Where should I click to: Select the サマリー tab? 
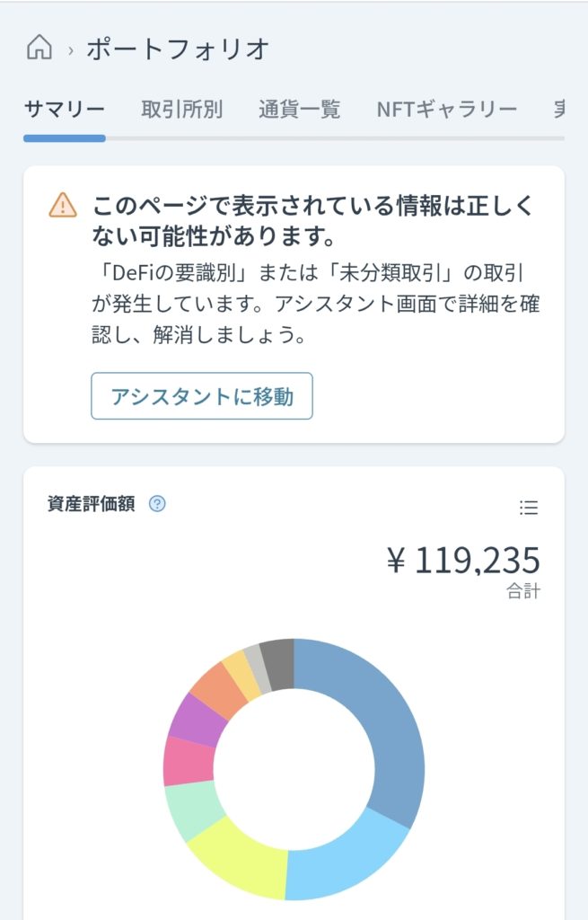click(65, 110)
